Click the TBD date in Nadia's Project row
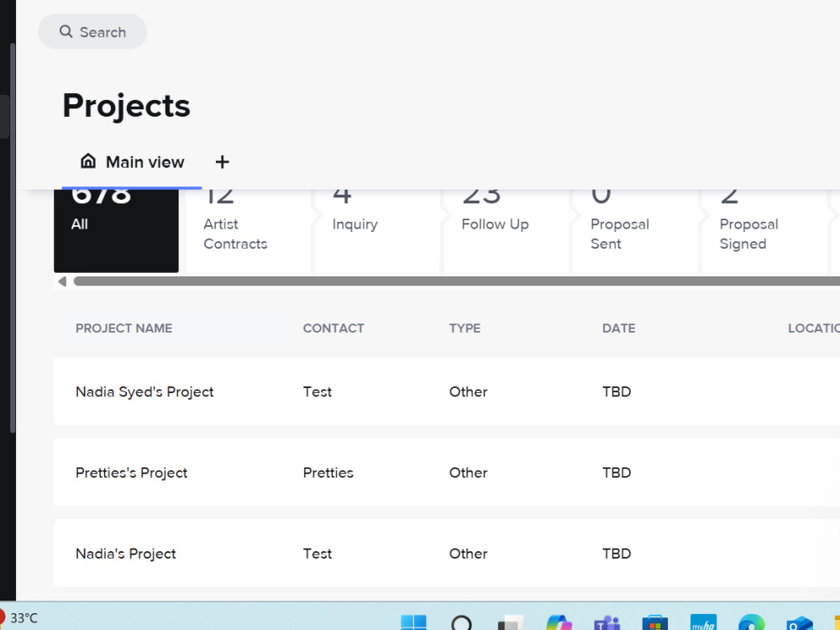840x630 pixels. (617, 554)
